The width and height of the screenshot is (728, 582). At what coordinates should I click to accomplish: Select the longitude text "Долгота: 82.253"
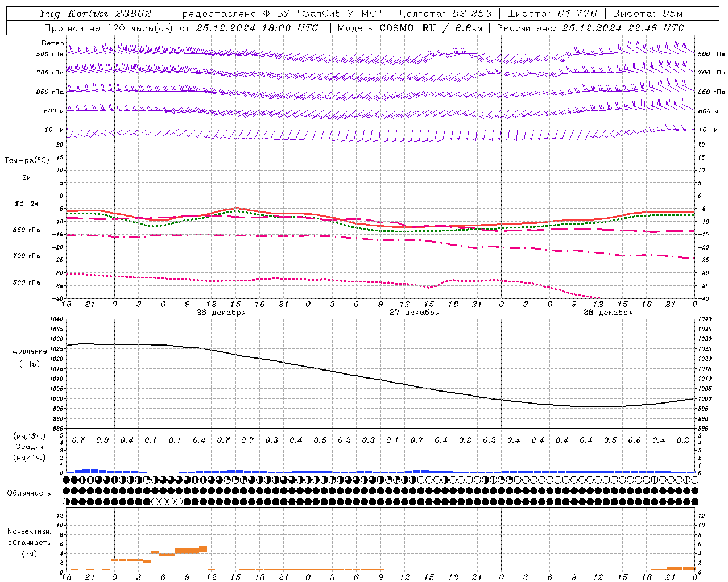point(445,14)
